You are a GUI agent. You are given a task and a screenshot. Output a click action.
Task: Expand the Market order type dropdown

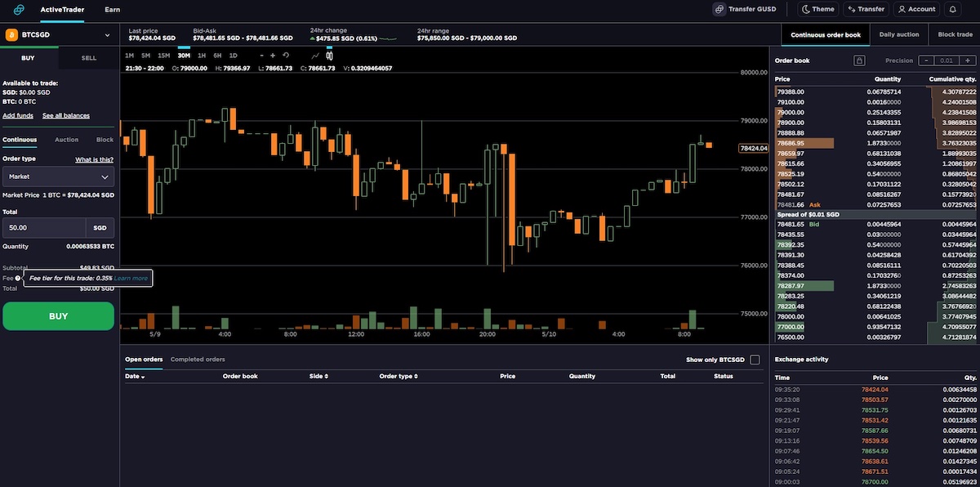pos(59,176)
